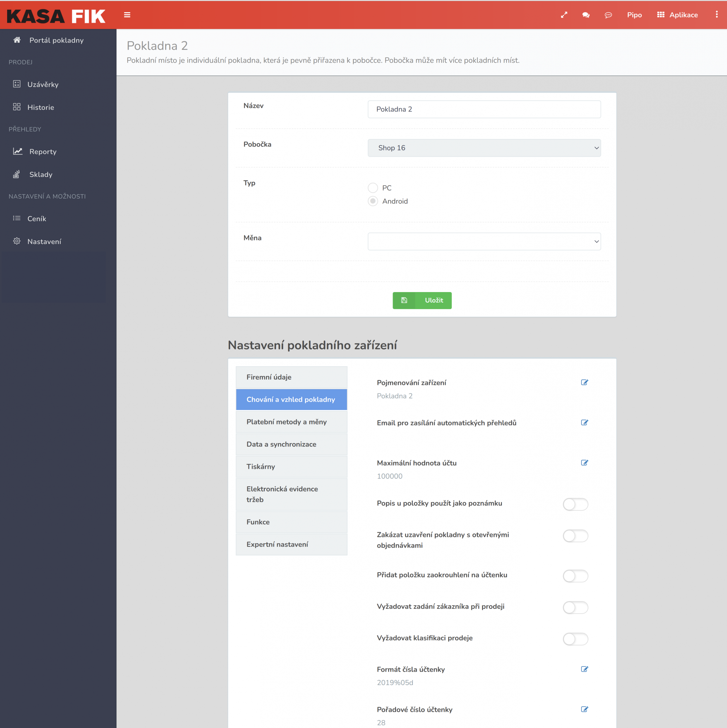Select Chování a vzhled pokladny tab
Screen dimensions: 727x728
pyautogui.click(x=291, y=400)
